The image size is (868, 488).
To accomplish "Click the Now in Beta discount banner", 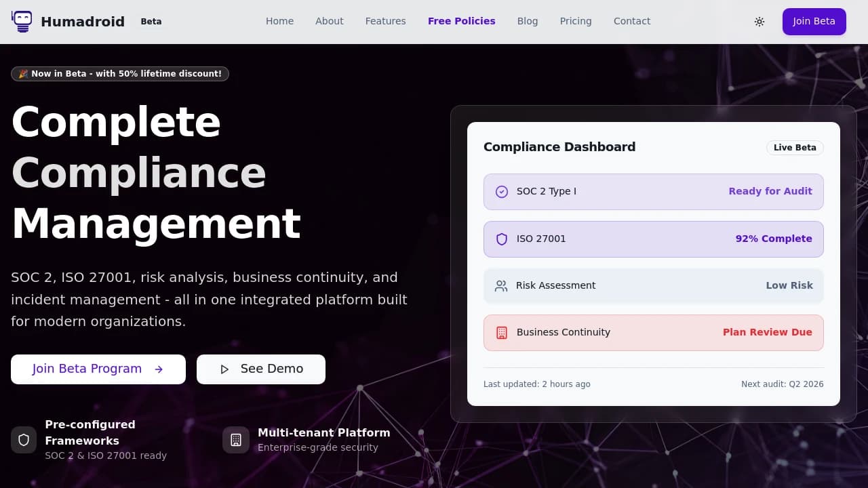I will click(x=120, y=74).
